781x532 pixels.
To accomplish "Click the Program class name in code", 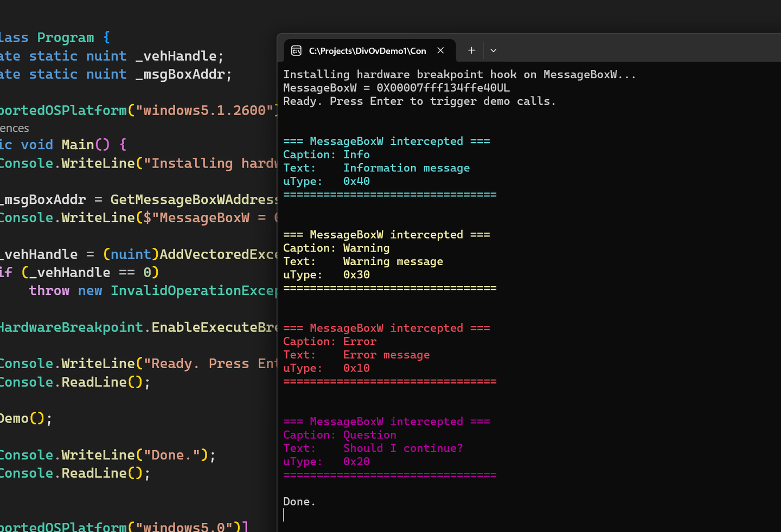I will pos(65,37).
